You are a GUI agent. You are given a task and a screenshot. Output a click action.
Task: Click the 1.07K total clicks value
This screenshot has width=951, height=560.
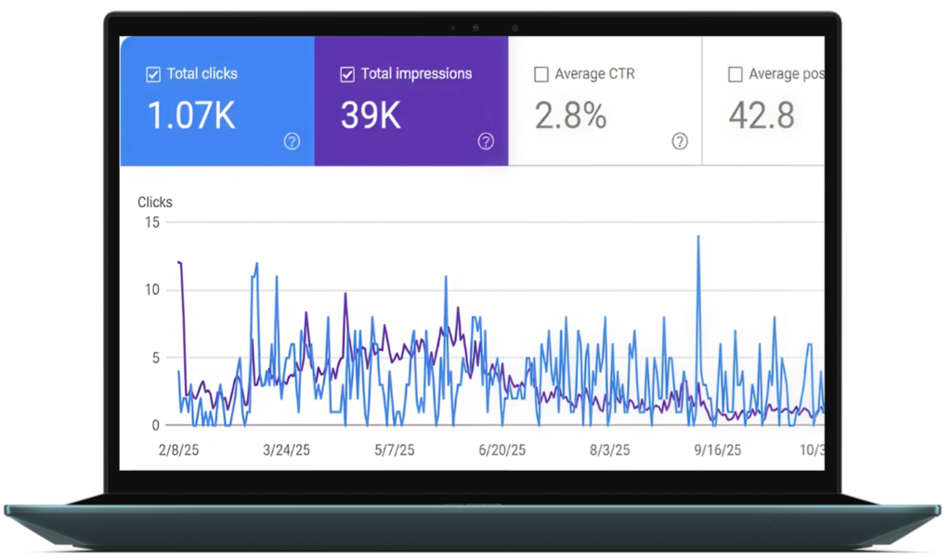tap(191, 116)
